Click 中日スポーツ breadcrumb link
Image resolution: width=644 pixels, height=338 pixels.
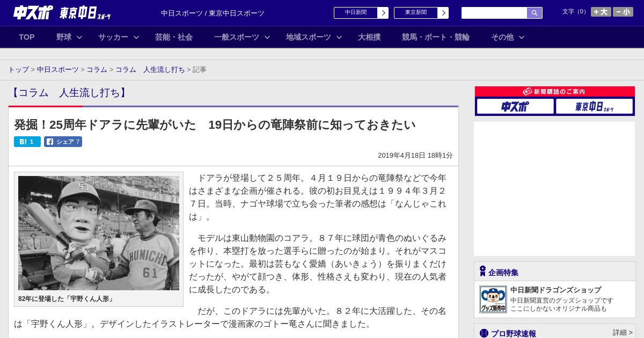(x=58, y=70)
